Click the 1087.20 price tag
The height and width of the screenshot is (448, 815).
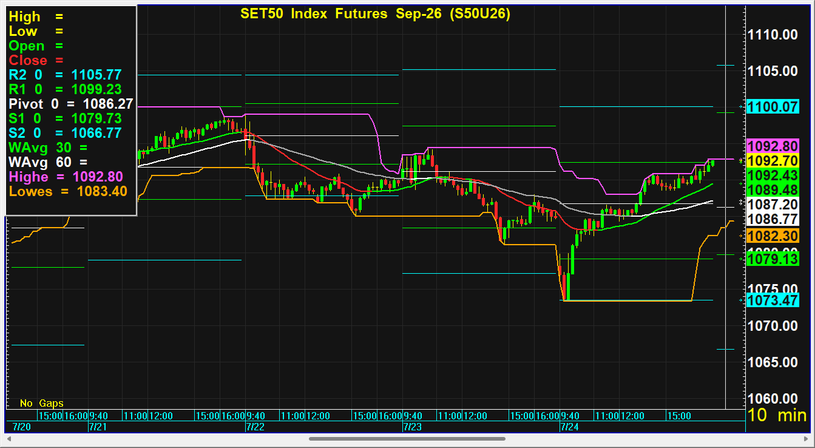pos(772,204)
